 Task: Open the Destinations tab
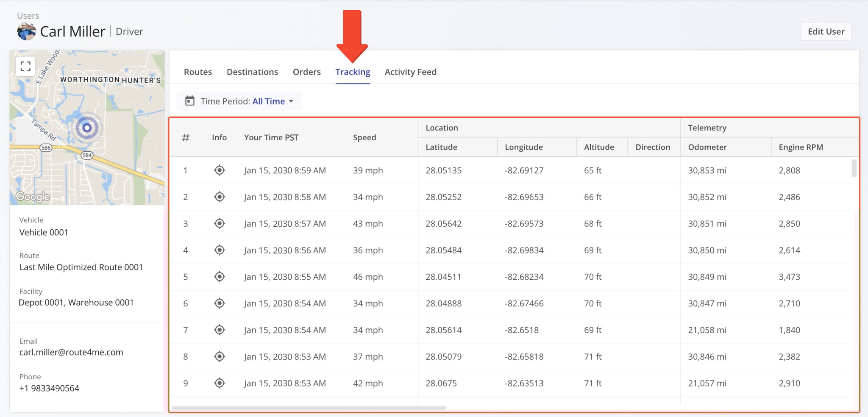[252, 72]
